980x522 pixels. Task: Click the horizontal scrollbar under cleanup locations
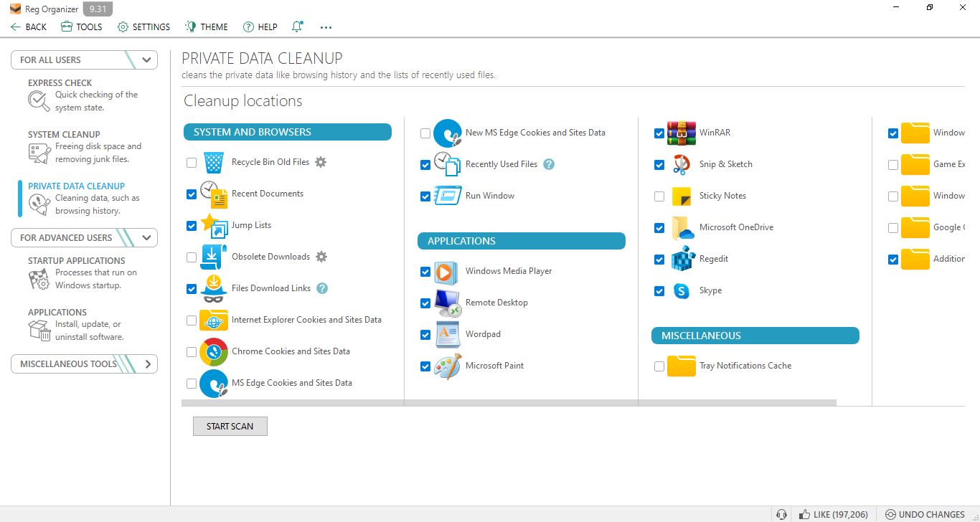click(509, 402)
